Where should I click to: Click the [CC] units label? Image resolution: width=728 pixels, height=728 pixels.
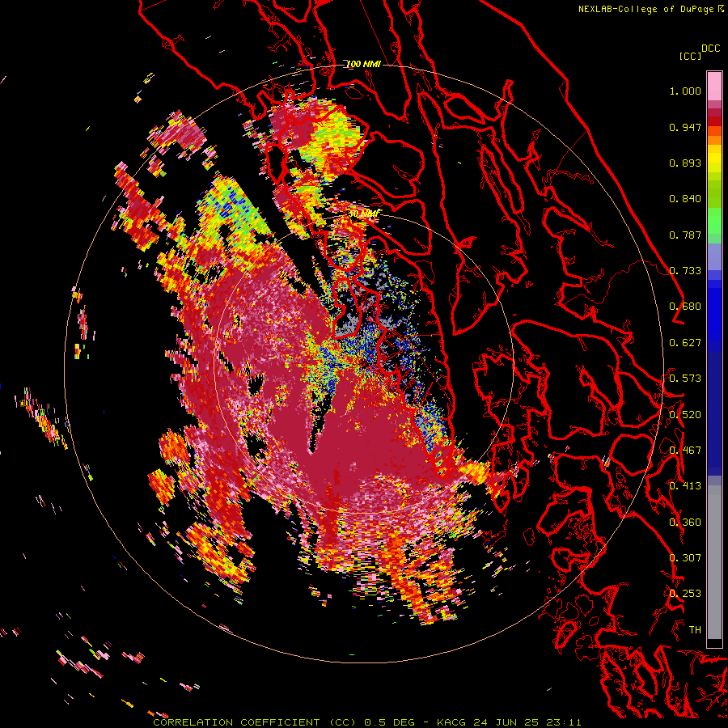coord(690,56)
